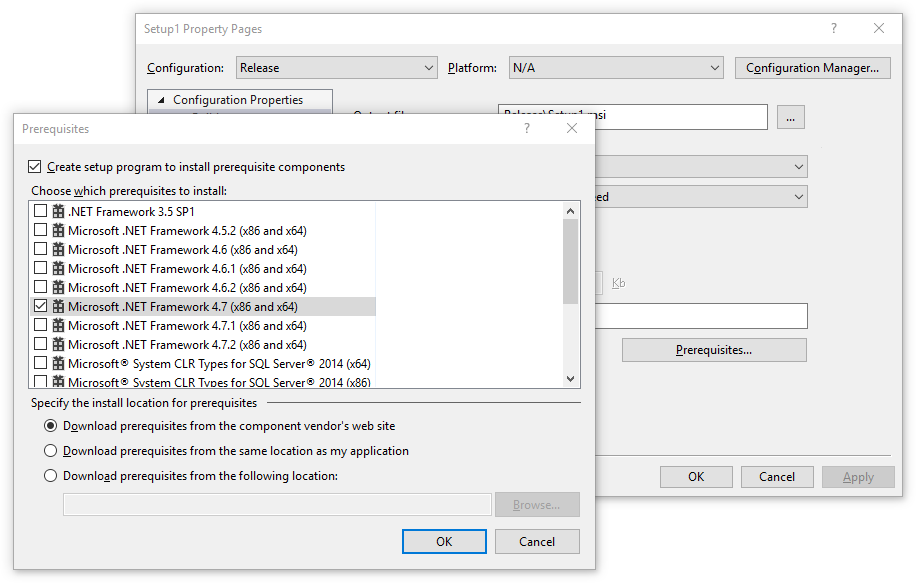Image resolution: width=916 pixels, height=583 pixels.
Task: Click the package icon beside .NET Framework 4.5.2
Action: pyautogui.click(x=58, y=231)
